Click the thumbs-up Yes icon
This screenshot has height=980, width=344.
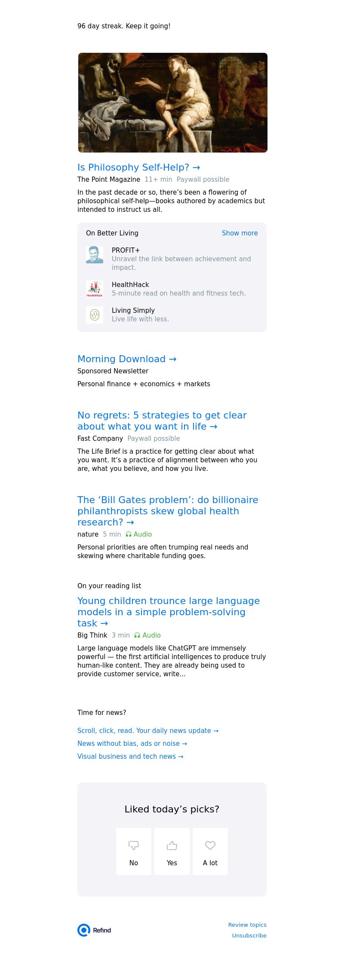pyautogui.click(x=172, y=845)
